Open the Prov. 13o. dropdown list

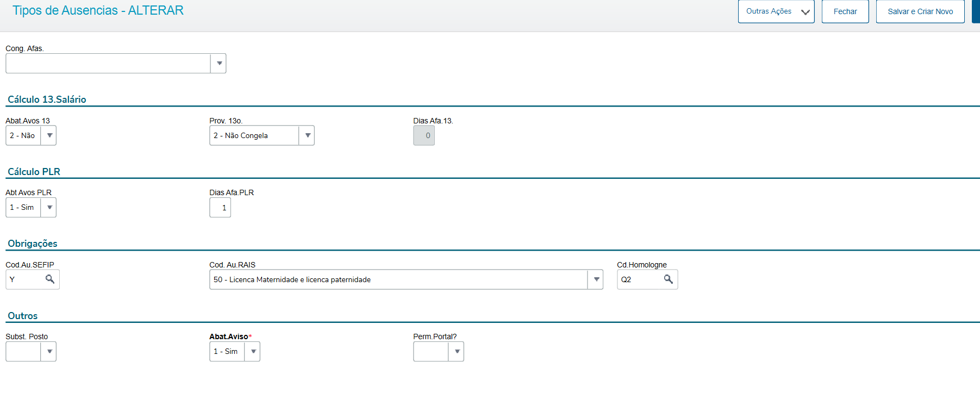point(307,135)
